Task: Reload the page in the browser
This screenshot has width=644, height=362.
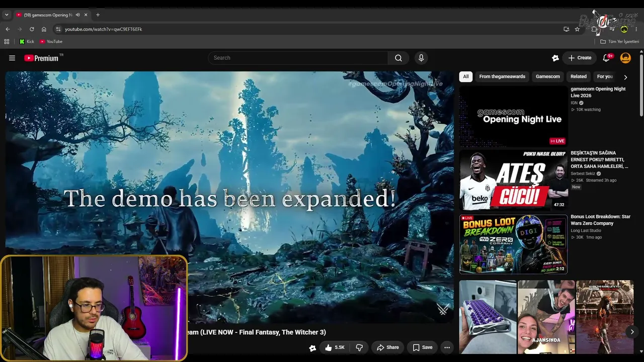Action: [x=32, y=29]
